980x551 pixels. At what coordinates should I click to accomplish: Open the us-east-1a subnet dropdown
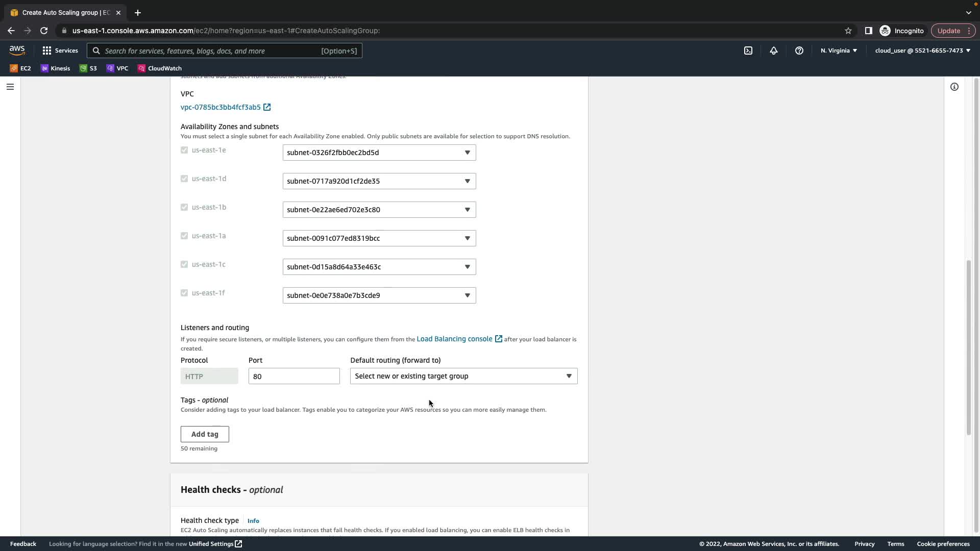pyautogui.click(x=379, y=238)
